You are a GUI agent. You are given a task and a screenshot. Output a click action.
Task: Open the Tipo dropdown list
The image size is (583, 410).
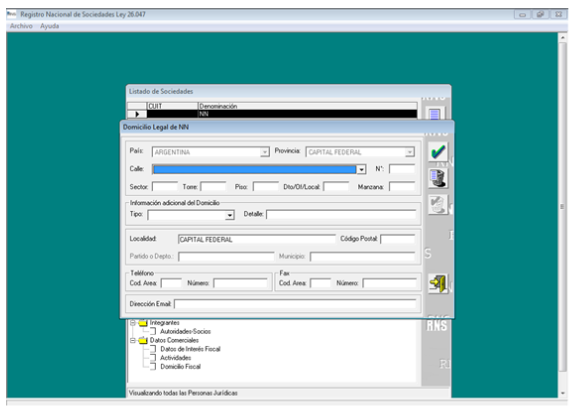pos(230,215)
